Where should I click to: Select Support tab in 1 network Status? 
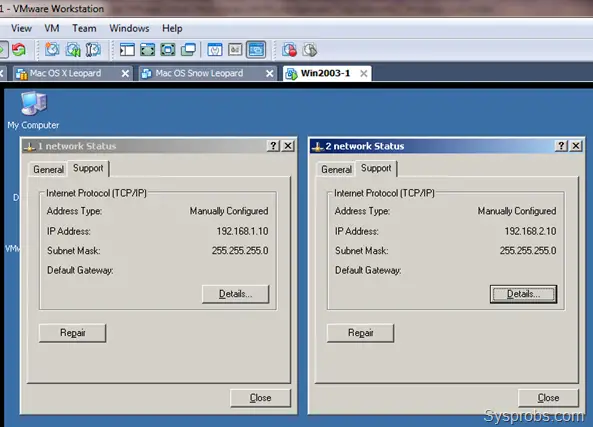pos(88,168)
